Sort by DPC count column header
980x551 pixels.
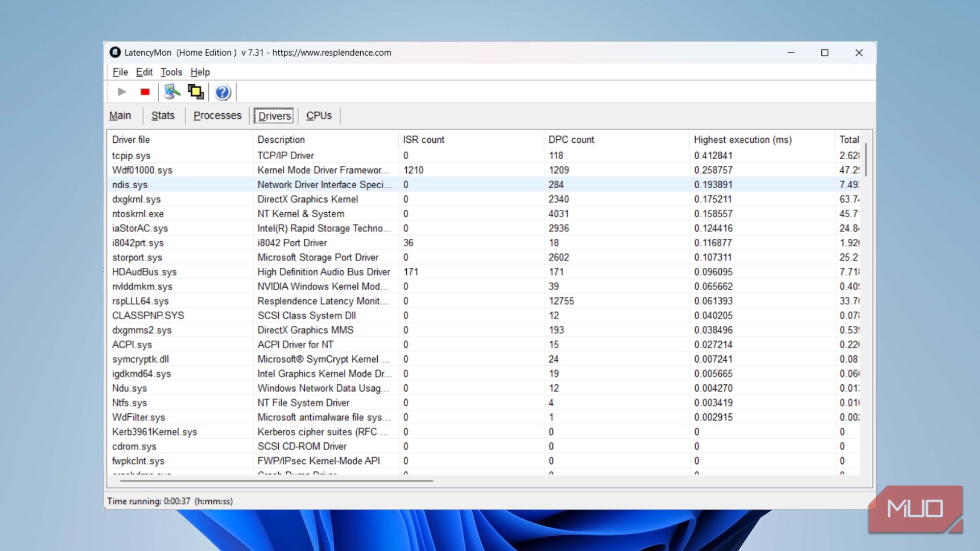617,139
